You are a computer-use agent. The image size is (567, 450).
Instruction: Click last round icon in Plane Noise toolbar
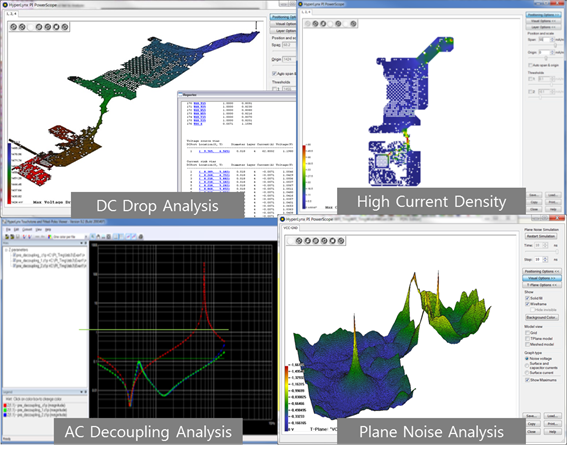pyautogui.click(x=341, y=241)
